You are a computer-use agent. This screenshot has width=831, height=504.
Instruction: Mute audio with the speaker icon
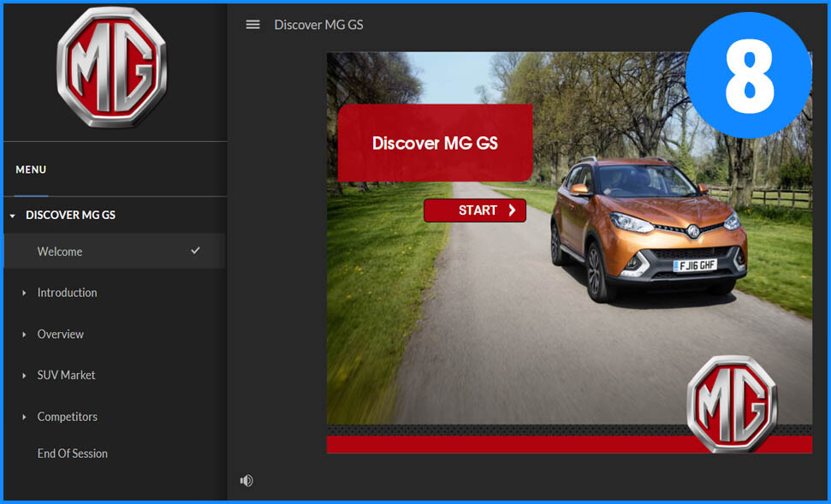(246, 481)
